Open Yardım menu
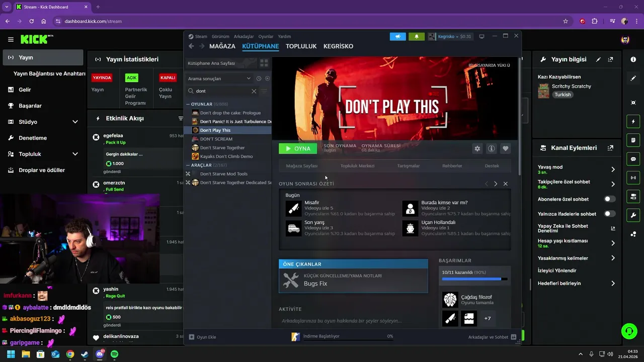This screenshot has height=362, width=644. [284, 36]
